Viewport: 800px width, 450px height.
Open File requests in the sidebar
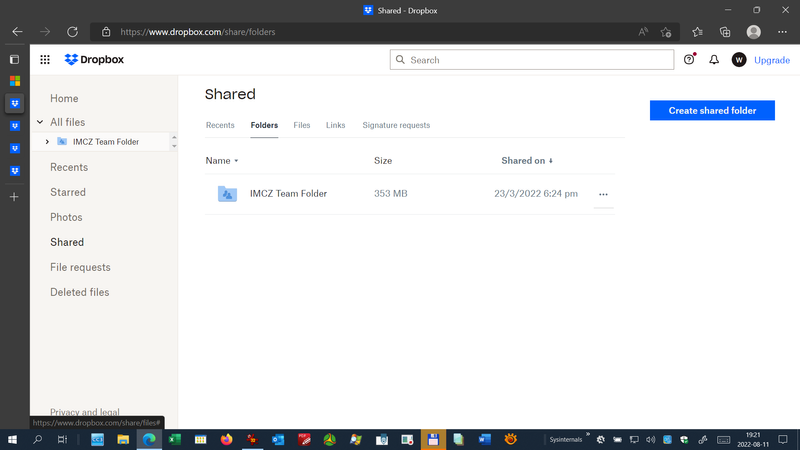point(80,267)
